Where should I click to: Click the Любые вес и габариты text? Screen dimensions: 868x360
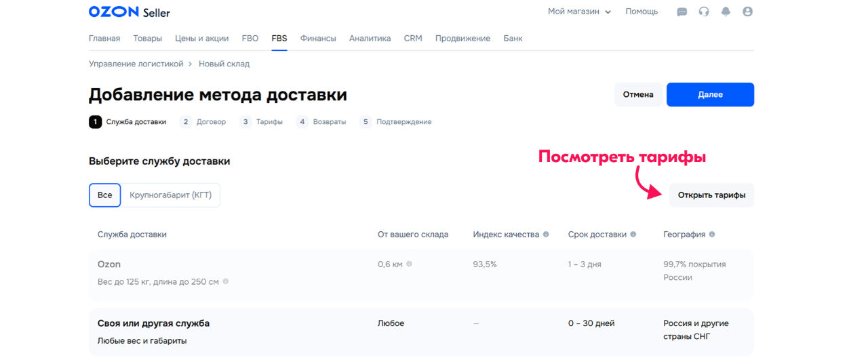(142, 341)
